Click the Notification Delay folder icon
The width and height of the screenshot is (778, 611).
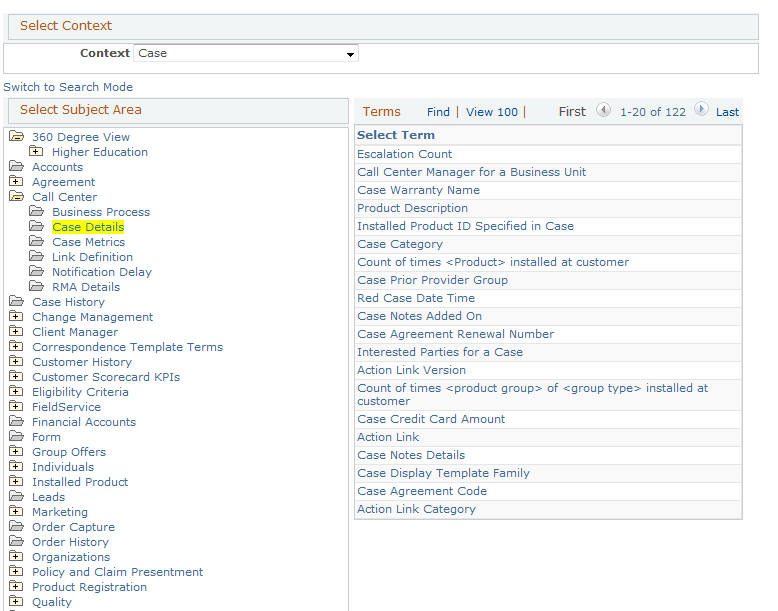click(x=36, y=271)
